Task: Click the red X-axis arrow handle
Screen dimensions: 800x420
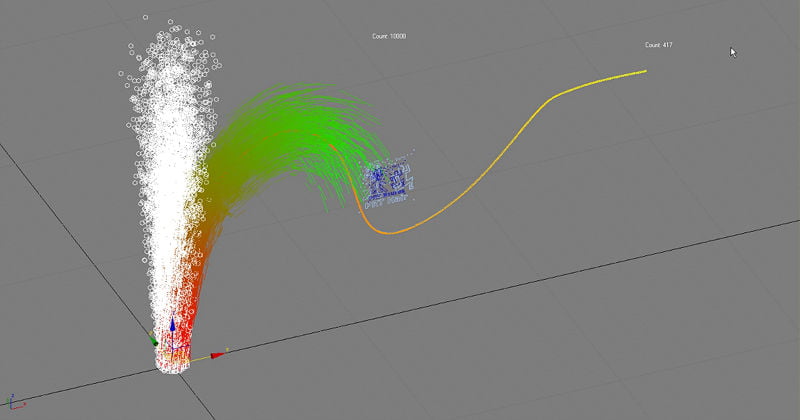Action: [217, 354]
